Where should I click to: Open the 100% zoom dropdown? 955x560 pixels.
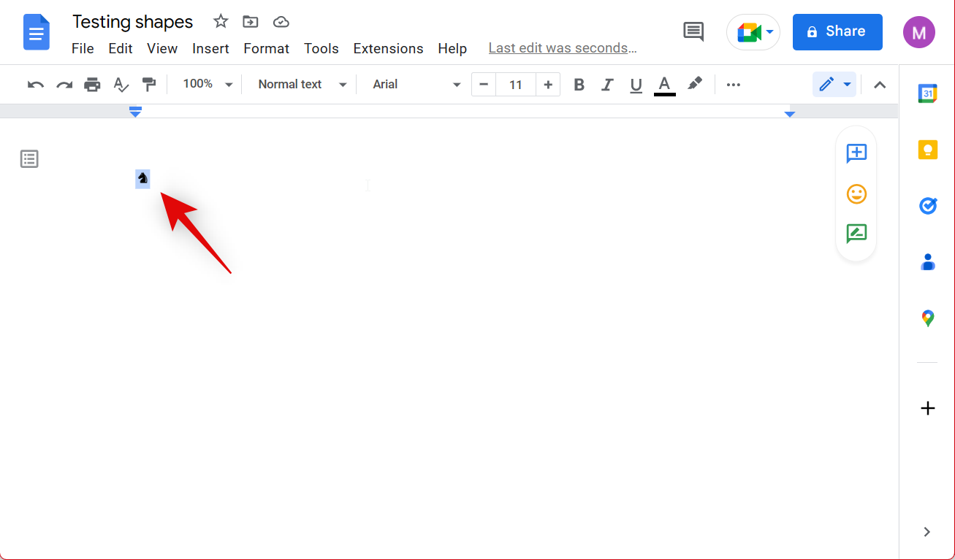[x=207, y=85]
